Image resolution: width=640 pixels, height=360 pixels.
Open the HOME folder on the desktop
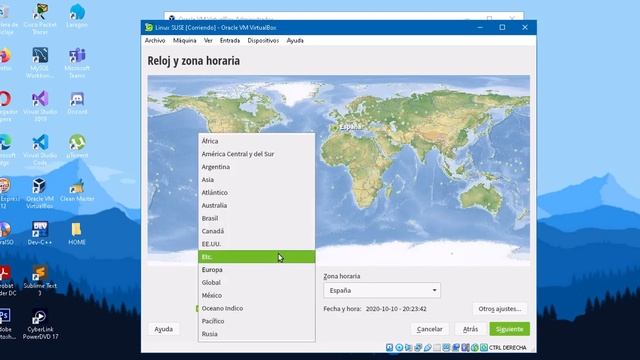pyautogui.click(x=77, y=233)
